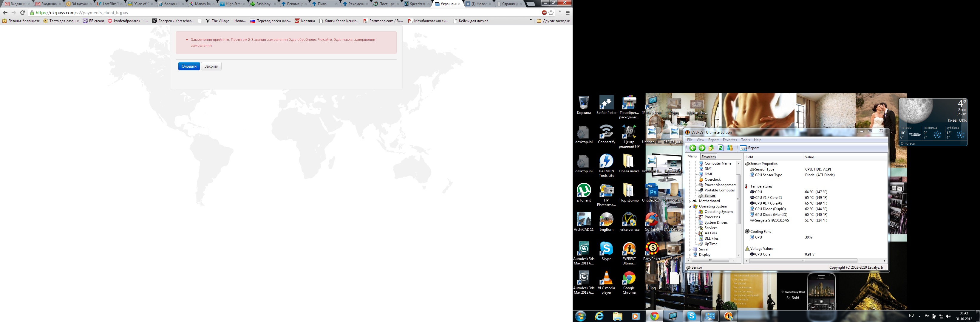Click the horizontal scrollbar under sensor values
Screen dimensions: 980x322
coord(803,261)
